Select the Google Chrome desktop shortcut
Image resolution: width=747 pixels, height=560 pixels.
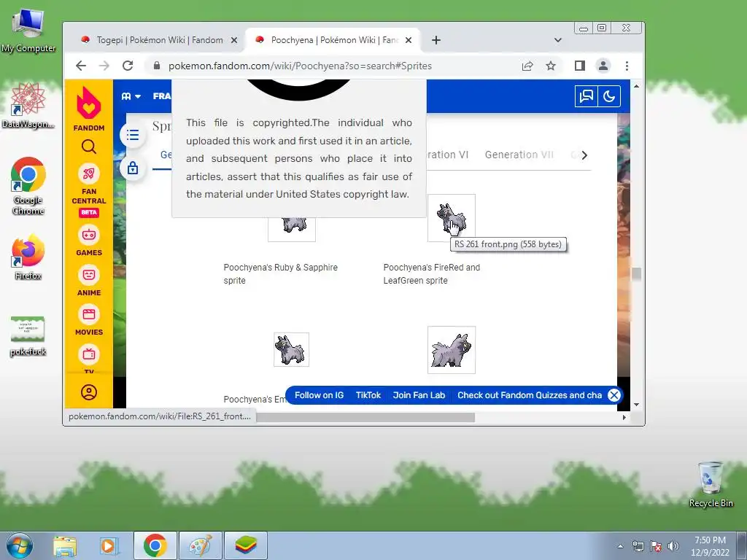click(28, 187)
